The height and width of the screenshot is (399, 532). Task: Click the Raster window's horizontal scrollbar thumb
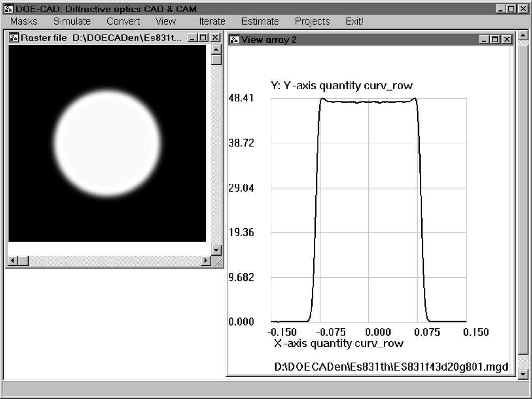tap(23, 260)
